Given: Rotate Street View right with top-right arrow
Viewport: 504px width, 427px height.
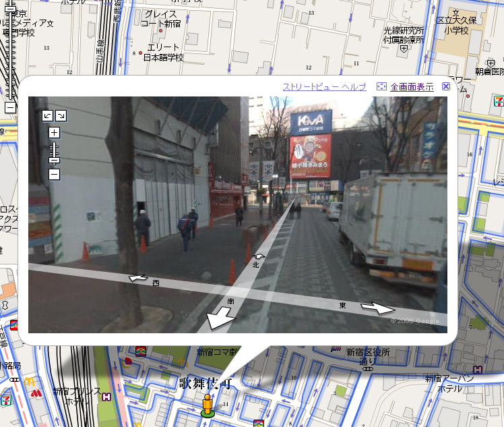Looking at the screenshot, I should pos(61,116).
